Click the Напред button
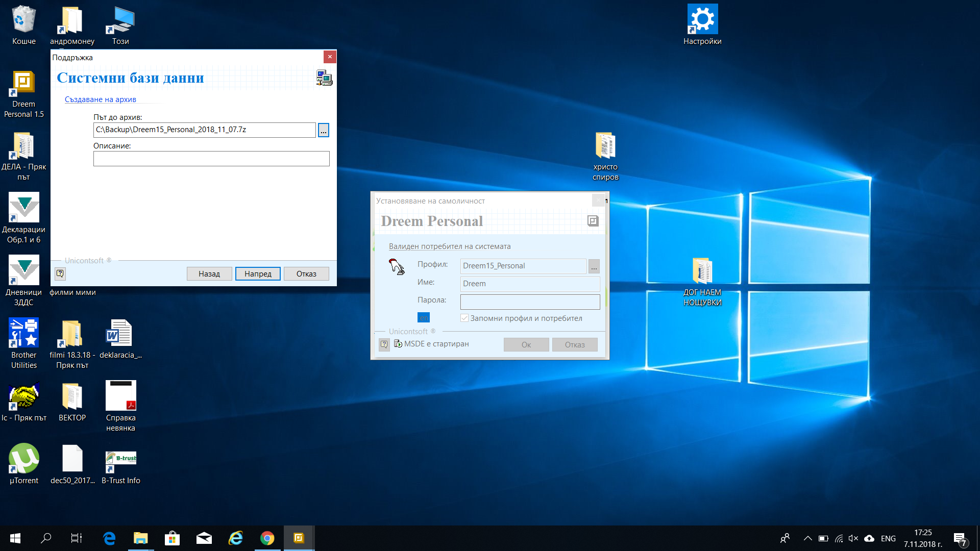The height and width of the screenshot is (551, 980). [x=258, y=274]
